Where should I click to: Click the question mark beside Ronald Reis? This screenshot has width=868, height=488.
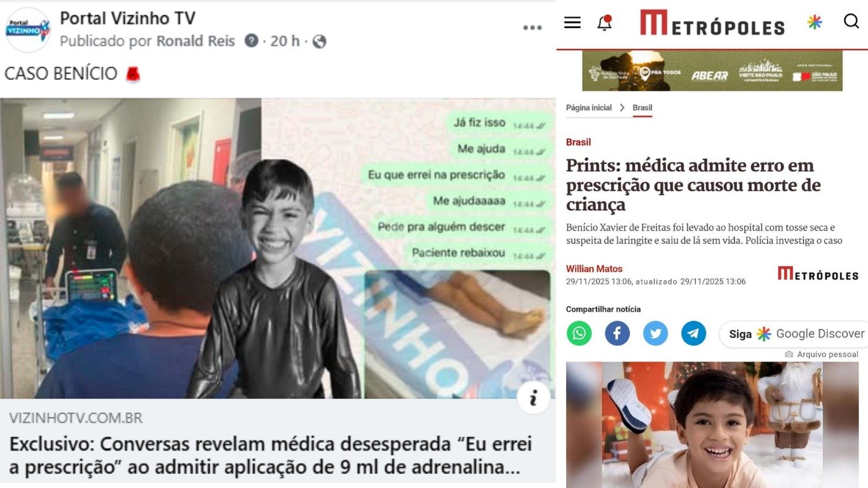pos(252,41)
